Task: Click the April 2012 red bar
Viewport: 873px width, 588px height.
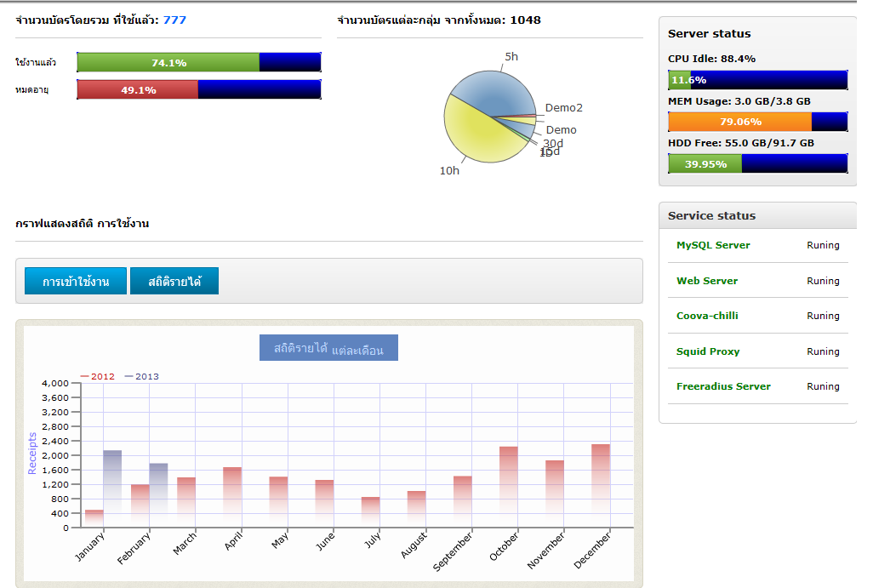Action: (x=232, y=497)
